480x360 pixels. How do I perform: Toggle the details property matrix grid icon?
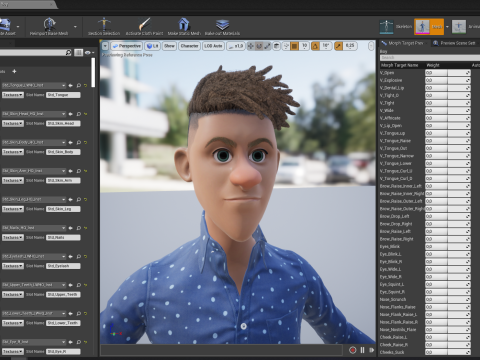coord(78,53)
